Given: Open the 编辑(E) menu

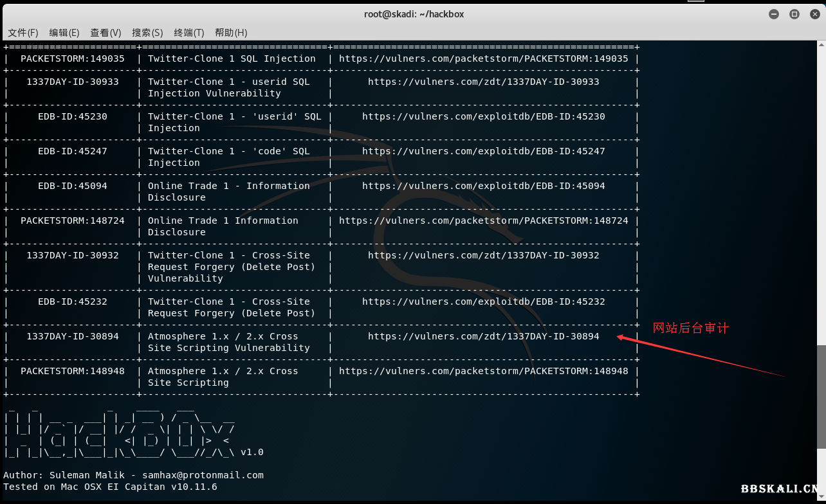Looking at the screenshot, I should (64, 33).
